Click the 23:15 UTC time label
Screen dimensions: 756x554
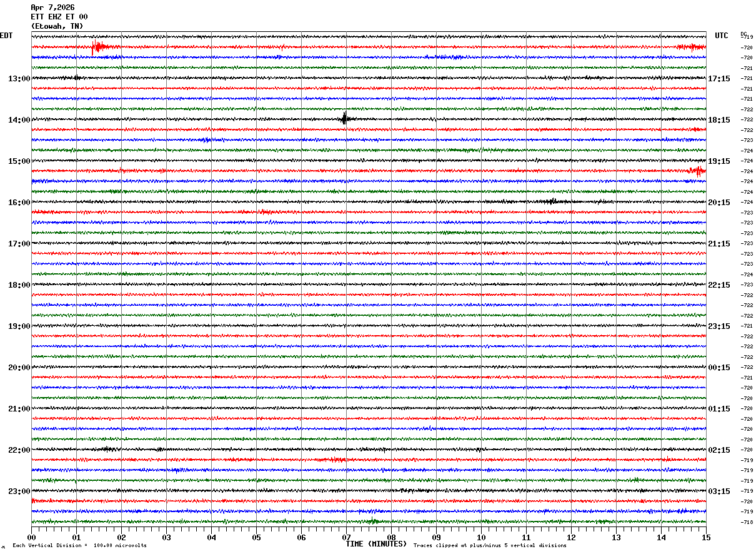pyautogui.click(x=719, y=326)
